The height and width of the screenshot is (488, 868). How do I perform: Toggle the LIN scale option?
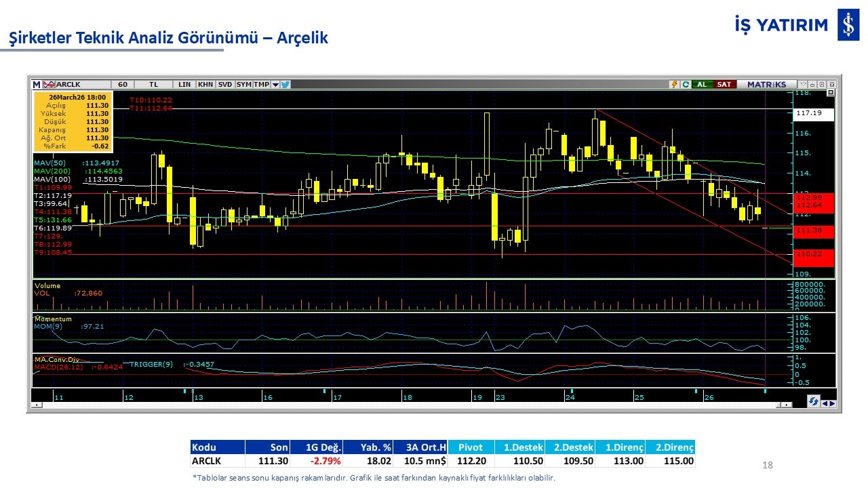coord(184,85)
